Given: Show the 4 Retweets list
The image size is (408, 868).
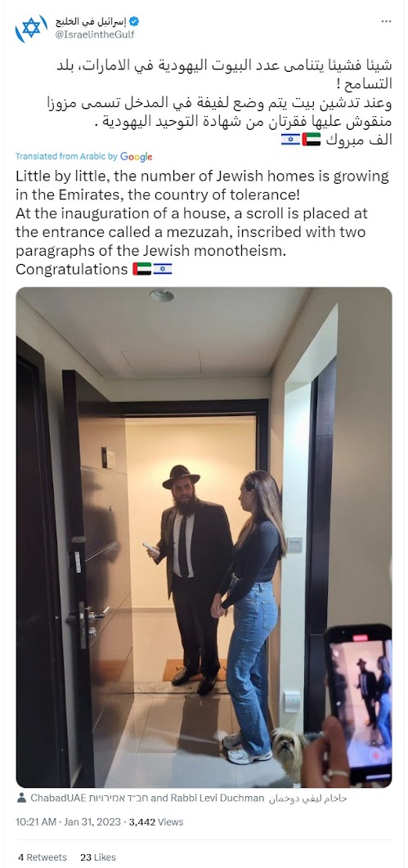Looking at the screenshot, I should pyautogui.click(x=42, y=857).
